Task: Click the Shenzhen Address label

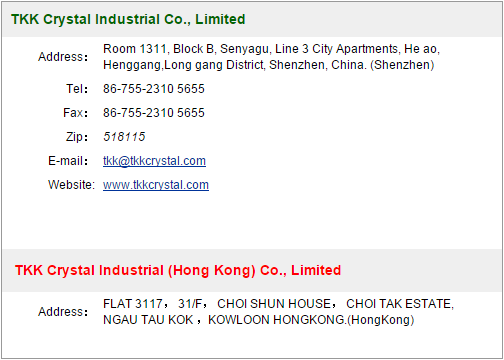Action: (63, 57)
